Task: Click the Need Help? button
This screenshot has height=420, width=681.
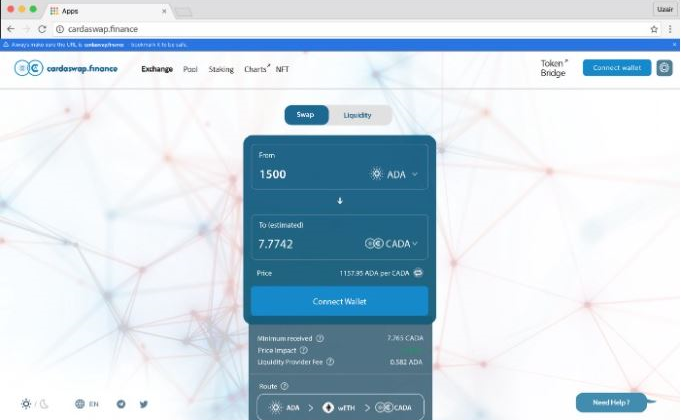Action: pos(612,403)
